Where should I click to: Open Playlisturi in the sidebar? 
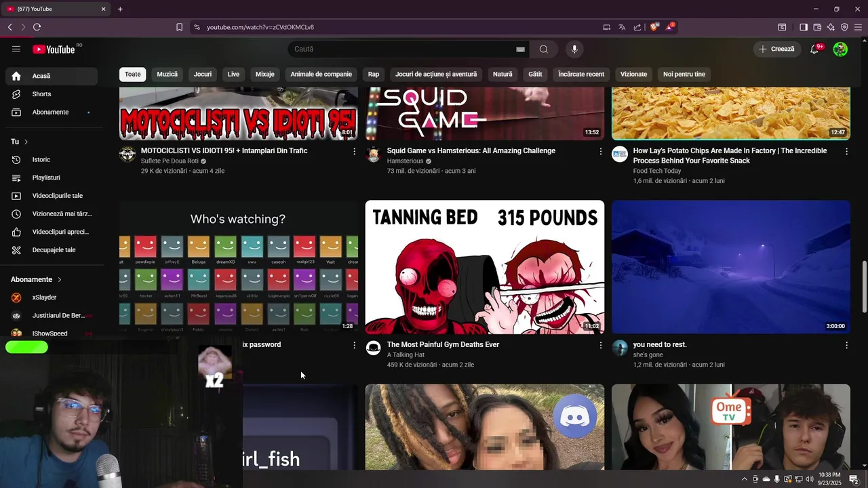[x=52, y=178]
